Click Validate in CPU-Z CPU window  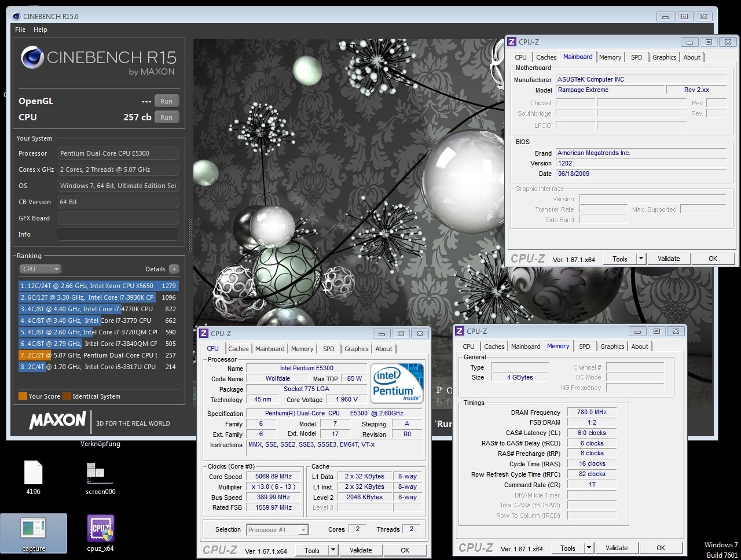(x=361, y=550)
